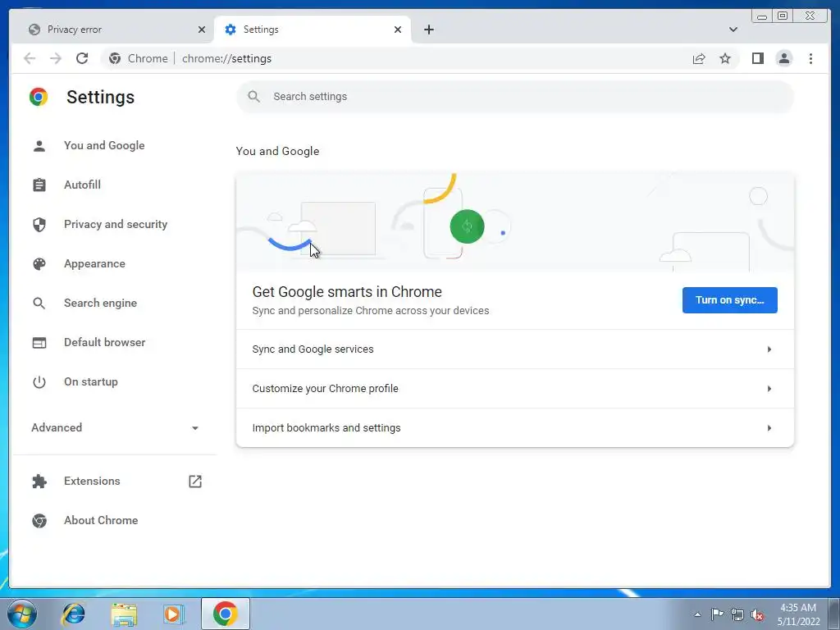840x630 pixels.
Task: Open the tab search dropdown chevron
Action: tap(733, 30)
